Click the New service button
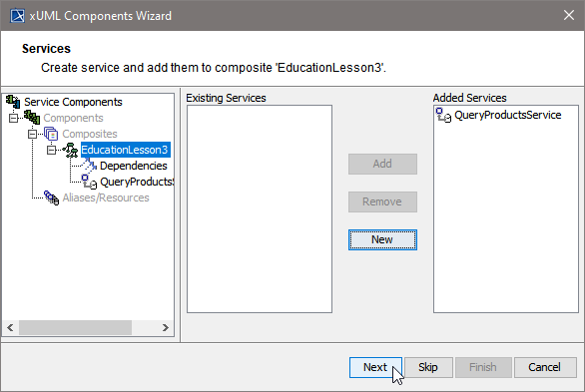Viewport: 585px width, 392px height. pyautogui.click(x=382, y=239)
